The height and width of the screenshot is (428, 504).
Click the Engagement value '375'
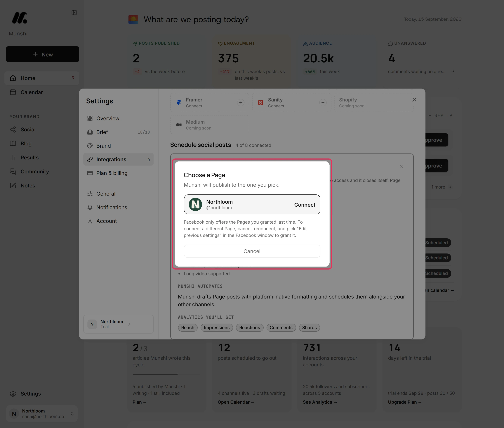coord(228,58)
